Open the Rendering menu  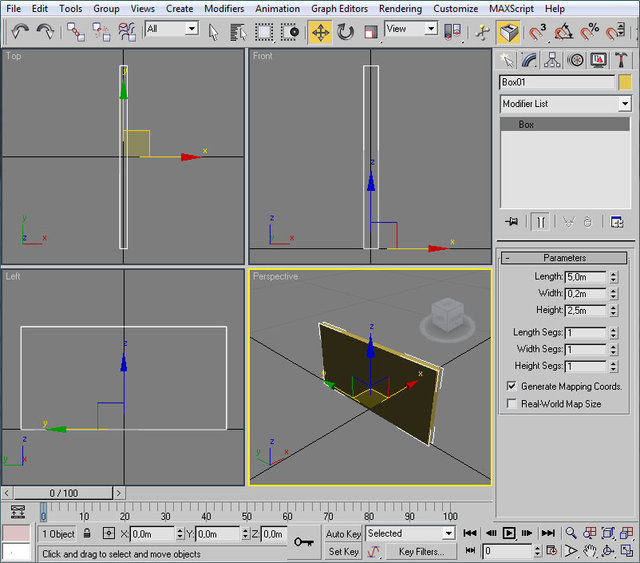[x=400, y=8]
